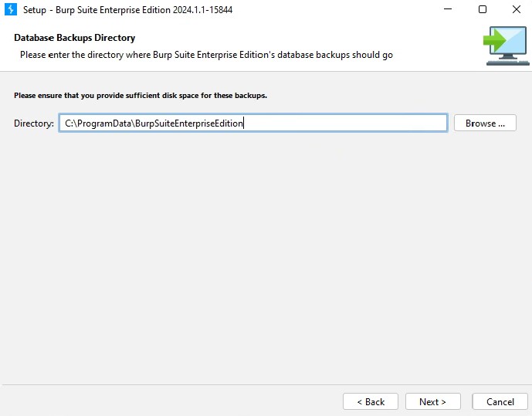
Task: Click the installer computer arrow graphic
Action: (x=507, y=46)
